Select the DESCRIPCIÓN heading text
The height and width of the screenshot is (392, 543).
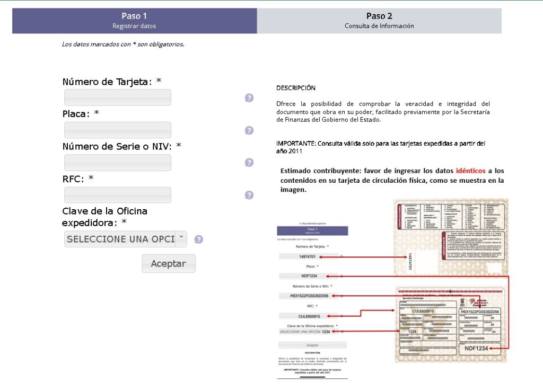point(296,88)
